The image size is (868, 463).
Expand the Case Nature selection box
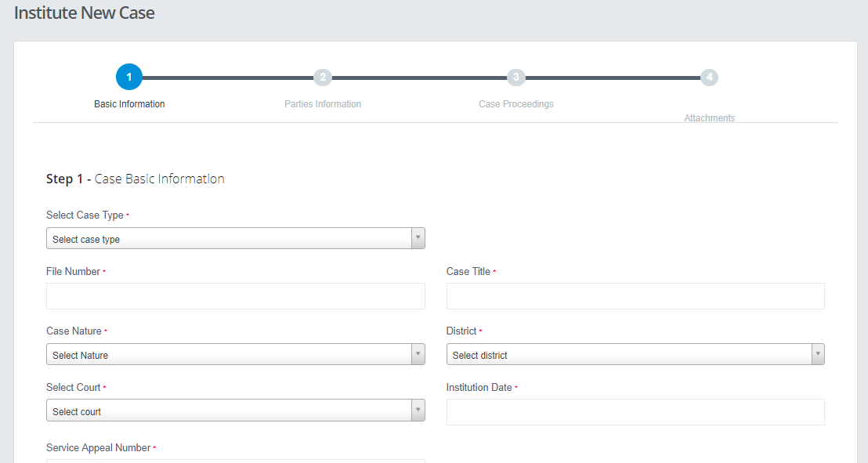point(229,354)
